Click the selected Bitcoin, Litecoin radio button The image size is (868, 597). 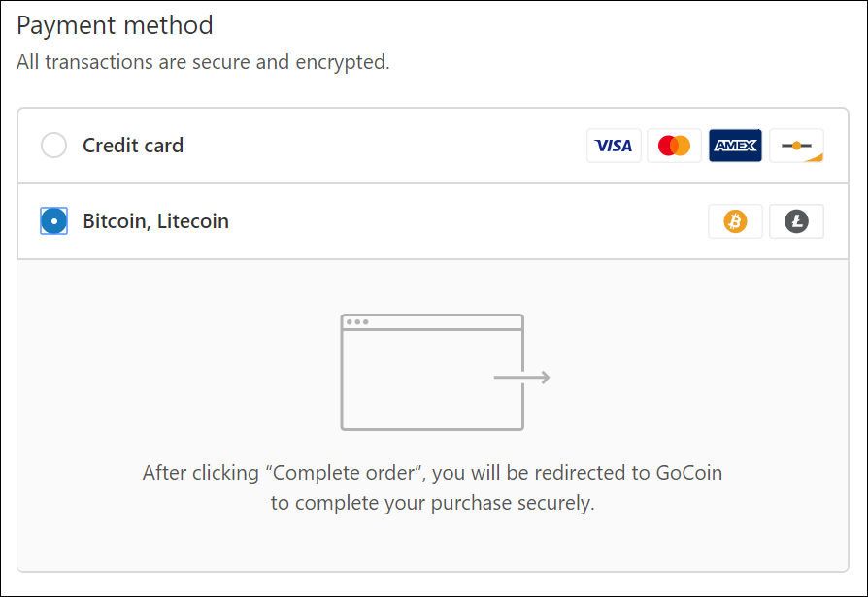pyautogui.click(x=54, y=221)
